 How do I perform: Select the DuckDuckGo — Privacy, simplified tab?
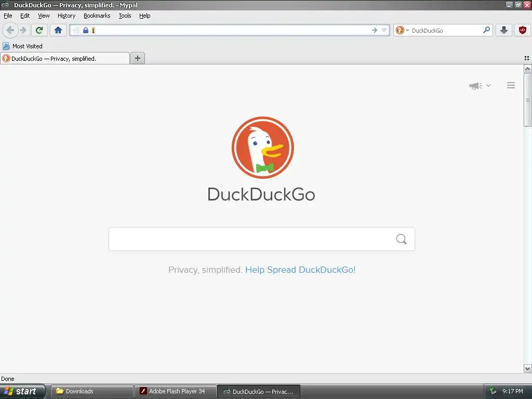click(65, 58)
